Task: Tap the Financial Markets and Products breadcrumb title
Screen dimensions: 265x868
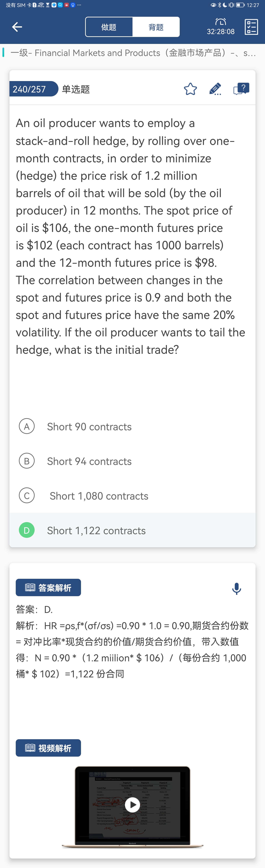Action: 133,53
